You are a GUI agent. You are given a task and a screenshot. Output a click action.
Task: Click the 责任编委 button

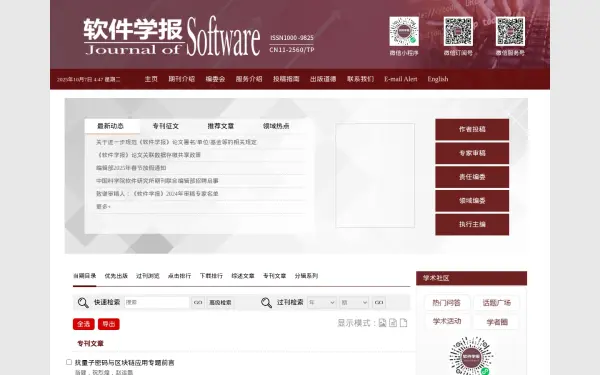pos(472,177)
